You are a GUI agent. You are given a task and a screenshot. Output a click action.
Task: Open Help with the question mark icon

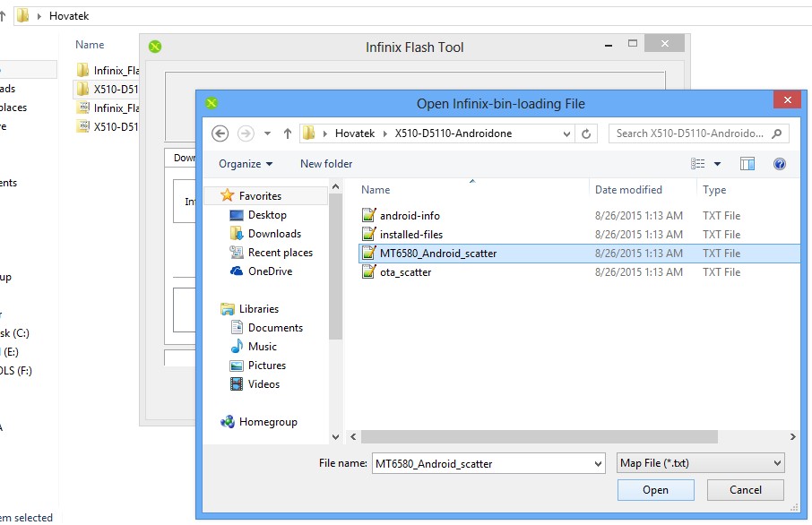(780, 164)
